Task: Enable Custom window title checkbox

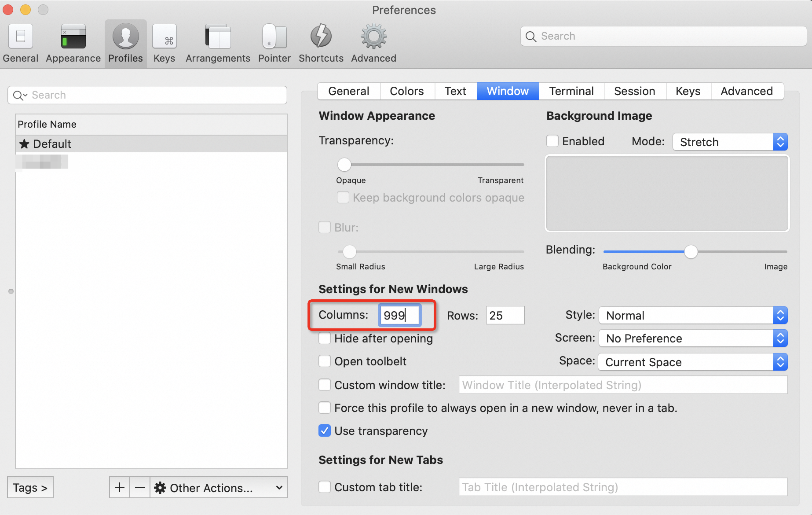Action: pyautogui.click(x=325, y=385)
